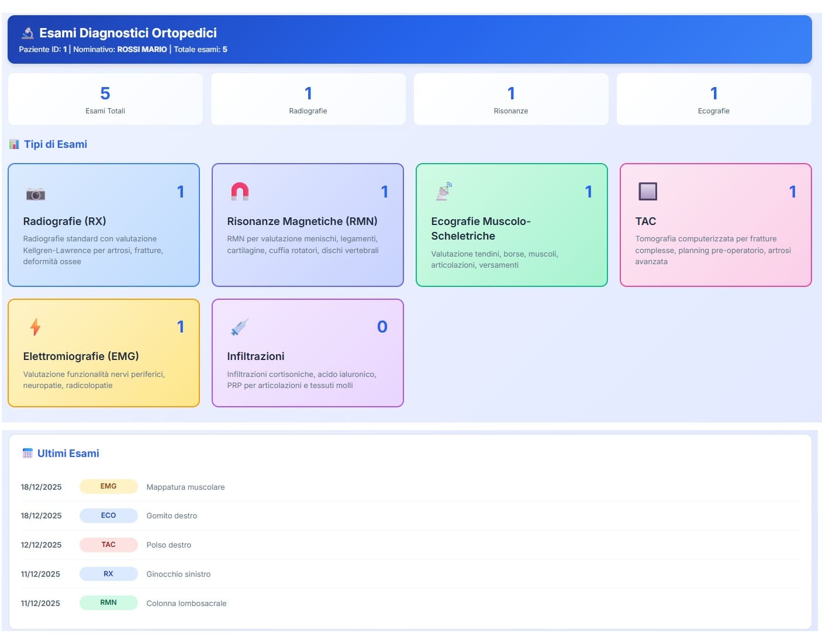Click the syringe icon on Infiltrazioni card
Screen dimensions: 822x644
240,326
